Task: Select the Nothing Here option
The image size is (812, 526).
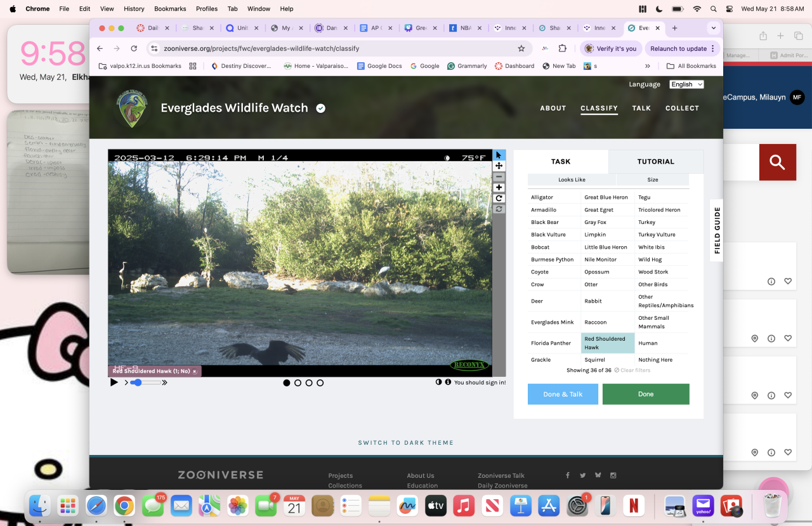Action: click(x=662, y=360)
